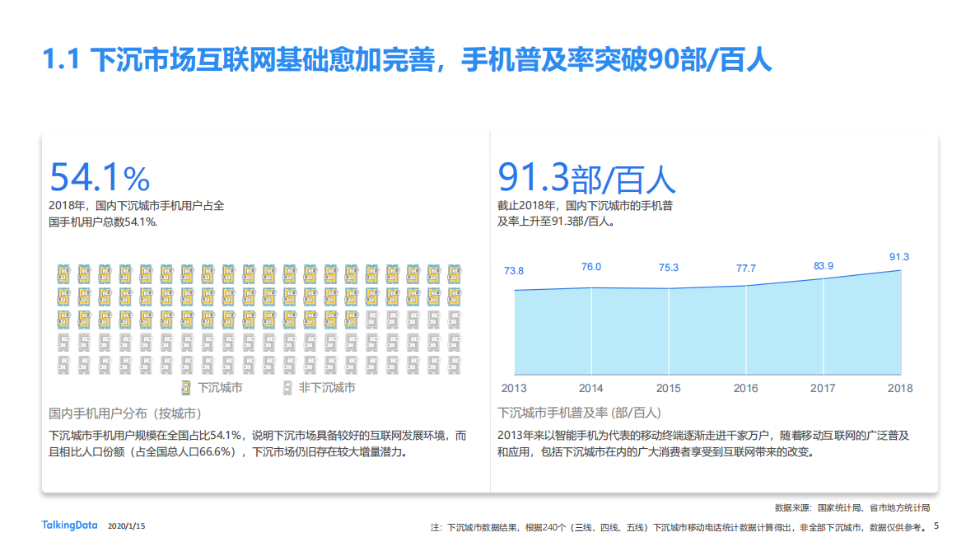Click the 54.1% statistic headline

(x=98, y=177)
